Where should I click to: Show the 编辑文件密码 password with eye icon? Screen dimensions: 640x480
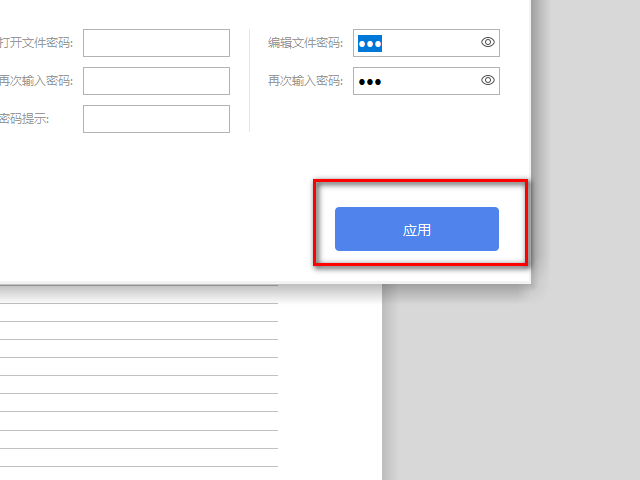tap(487, 42)
